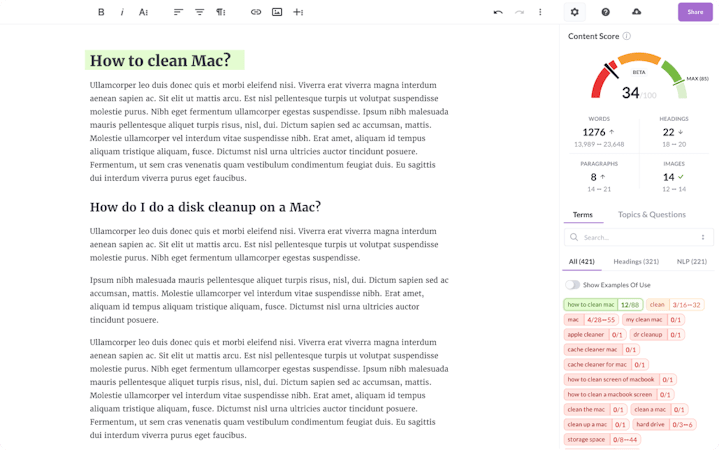The height and width of the screenshot is (450, 719).
Task: Set center text alignment
Action: point(199,12)
